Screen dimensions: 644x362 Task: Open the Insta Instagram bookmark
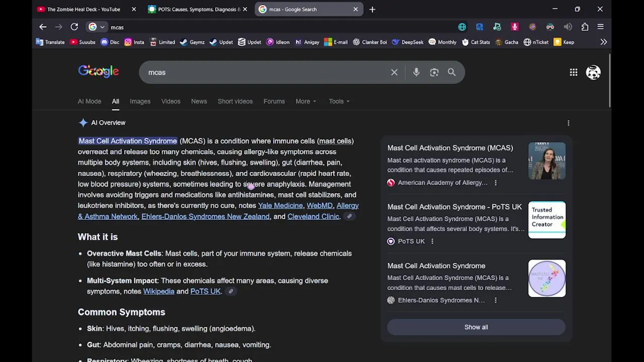click(x=134, y=42)
